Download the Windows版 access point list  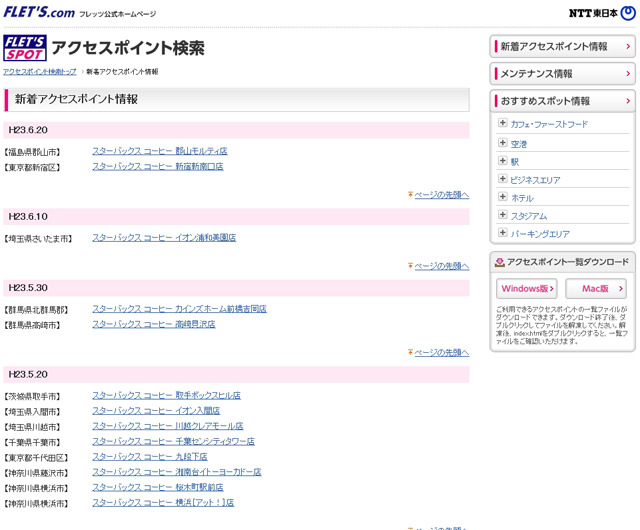(x=527, y=289)
